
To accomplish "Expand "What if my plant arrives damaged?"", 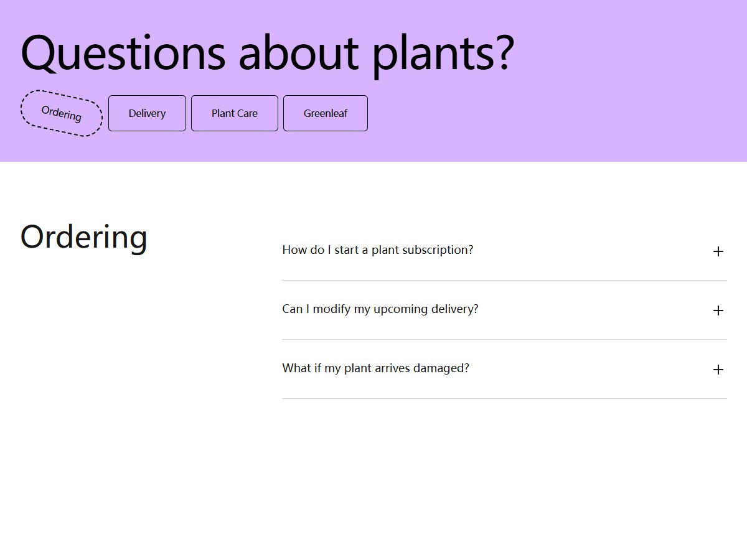I will tap(504, 369).
